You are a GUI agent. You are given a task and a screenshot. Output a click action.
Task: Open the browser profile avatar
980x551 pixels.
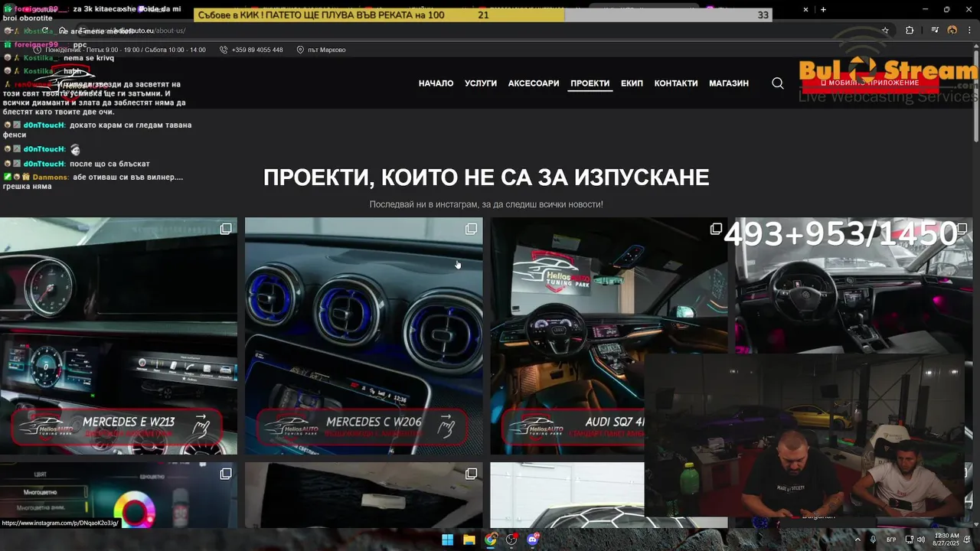[x=952, y=31]
